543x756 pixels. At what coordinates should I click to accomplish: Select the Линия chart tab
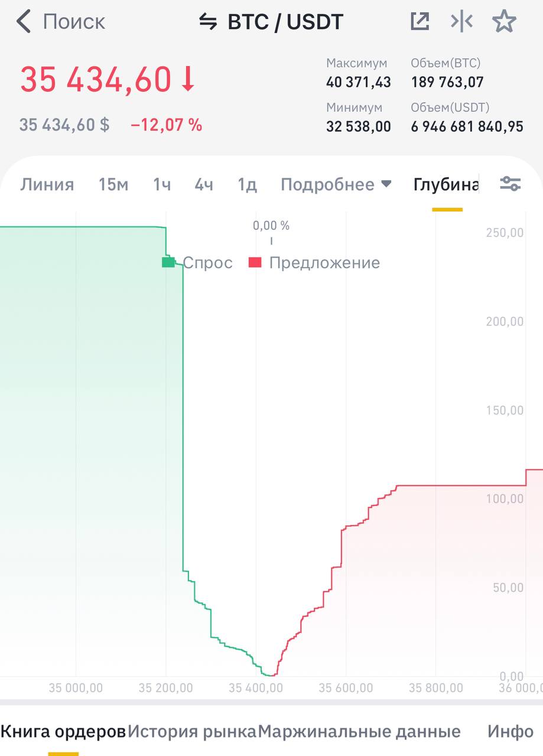47,184
